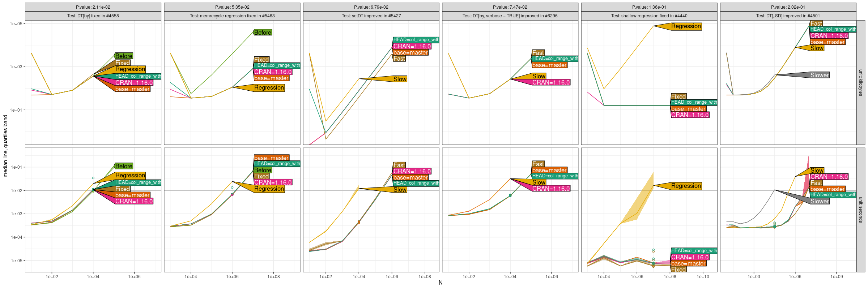Viewport: 868px width, 289px height.
Task: Select the "Test: DT[by] fixed in #4558" header
Action: pos(93,16)
